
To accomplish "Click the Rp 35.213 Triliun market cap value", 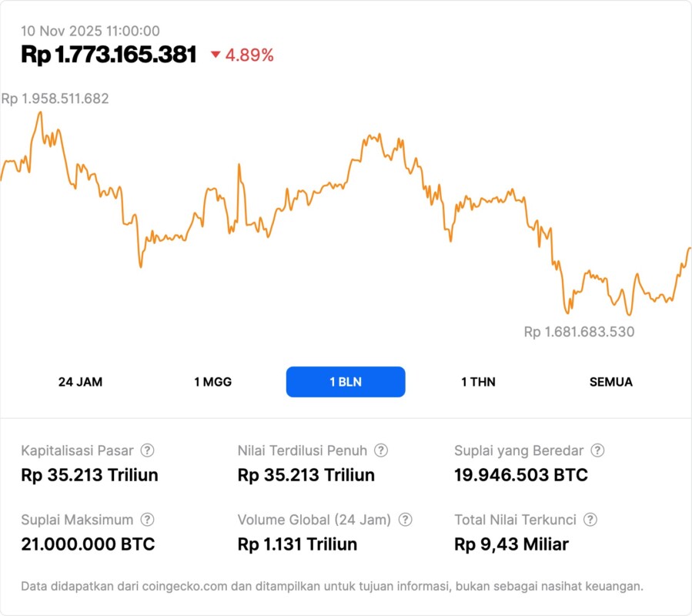I will tap(89, 475).
